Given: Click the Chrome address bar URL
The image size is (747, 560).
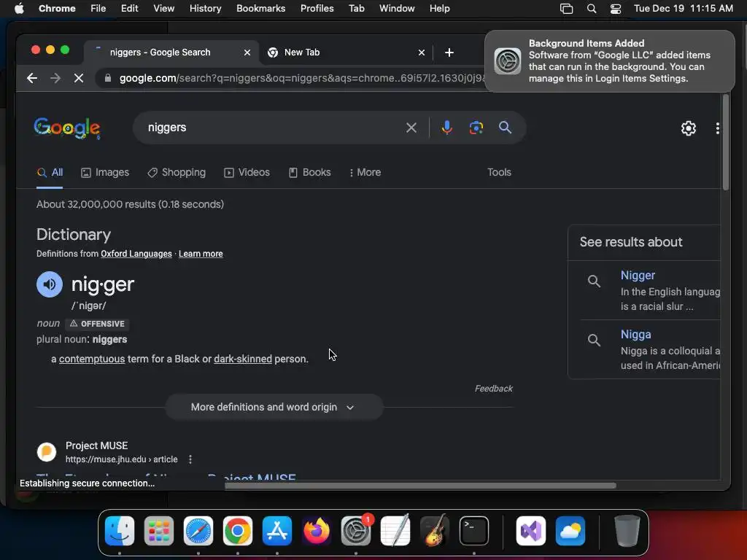Looking at the screenshot, I should pos(301,78).
